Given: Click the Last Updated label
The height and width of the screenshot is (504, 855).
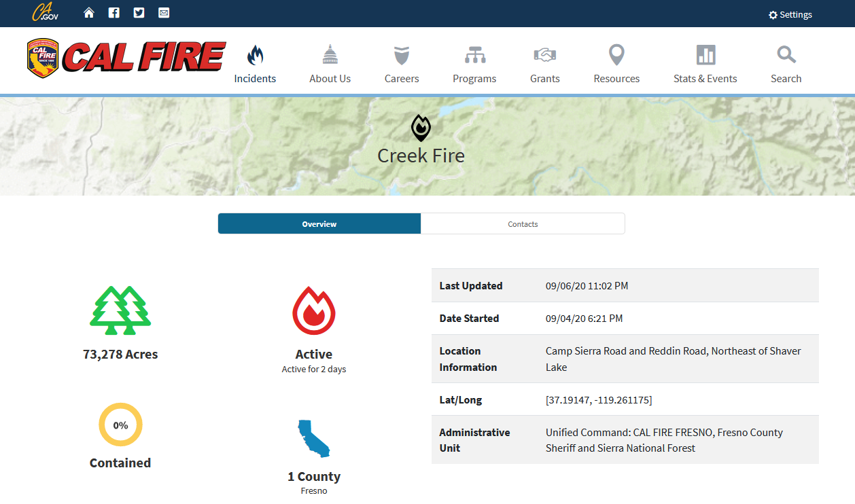Looking at the screenshot, I should pyautogui.click(x=471, y=286).
